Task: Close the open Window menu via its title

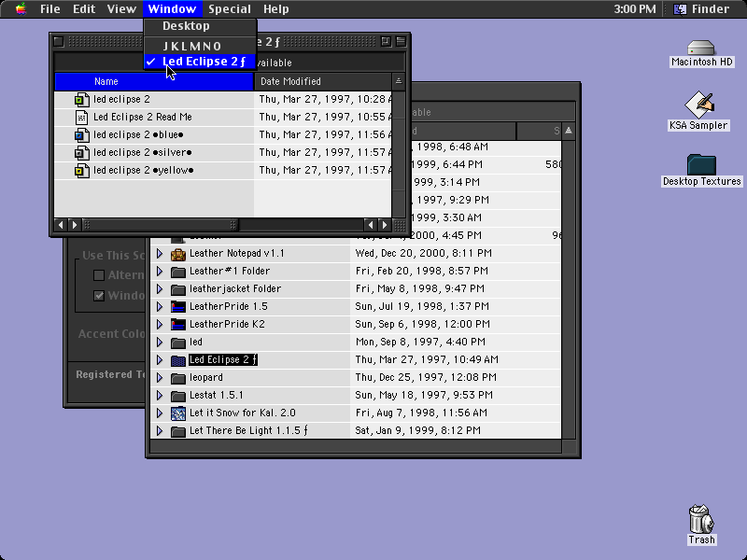Action: click(x=172, y=9)
